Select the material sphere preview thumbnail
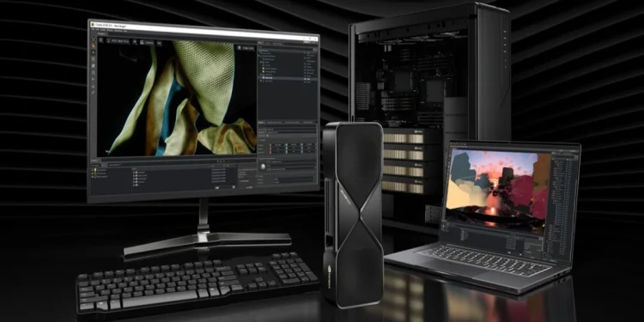 pos(262,167)
